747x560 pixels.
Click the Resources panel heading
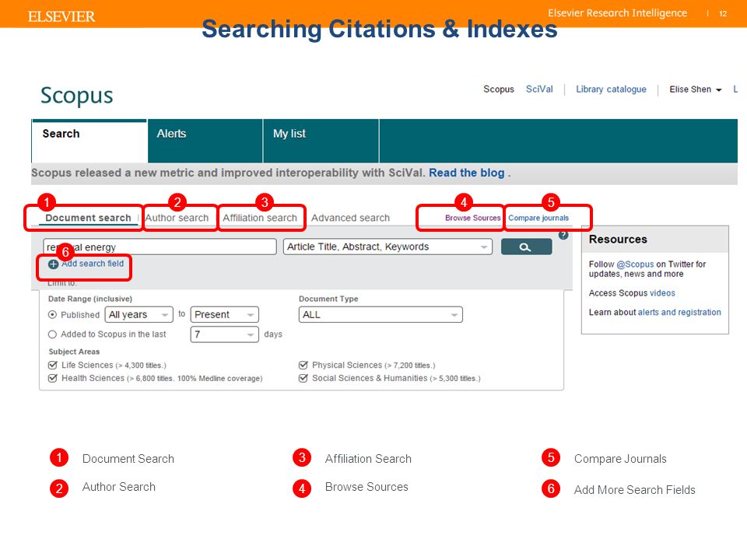[618, 240]
